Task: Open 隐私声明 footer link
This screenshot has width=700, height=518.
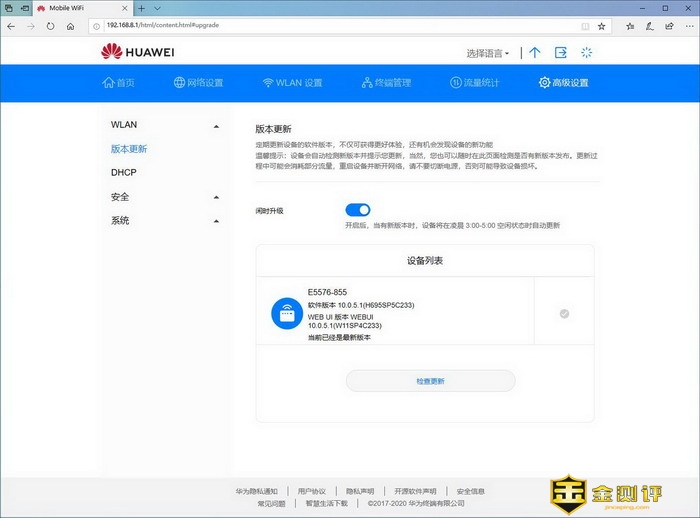Action: pos(360,491)
